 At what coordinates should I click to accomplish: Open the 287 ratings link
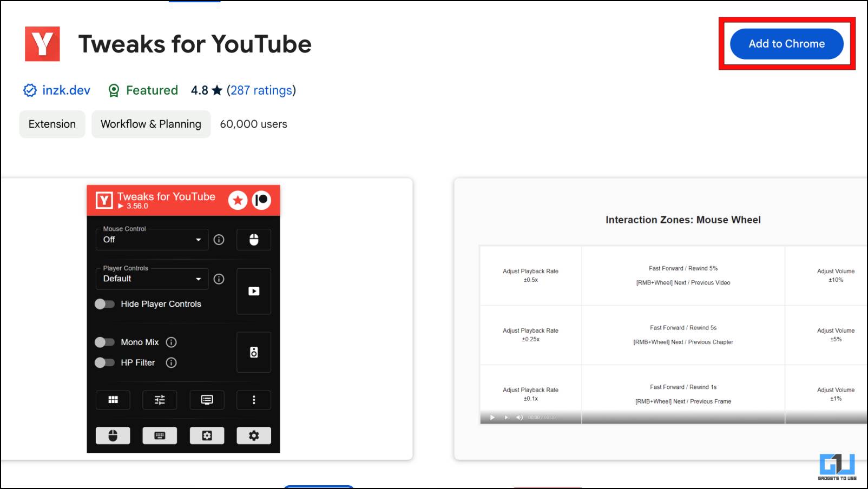tap(261, 90)
